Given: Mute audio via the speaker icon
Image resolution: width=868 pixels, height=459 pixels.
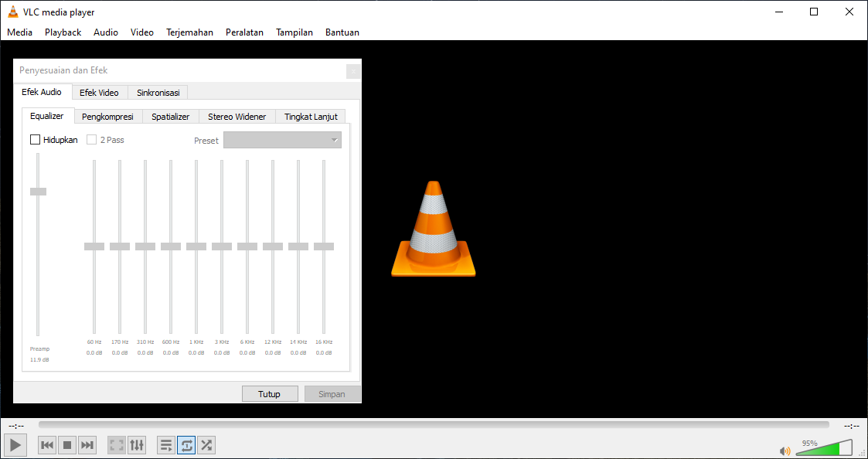Looking at the screenshot, I should coord(785,450).
